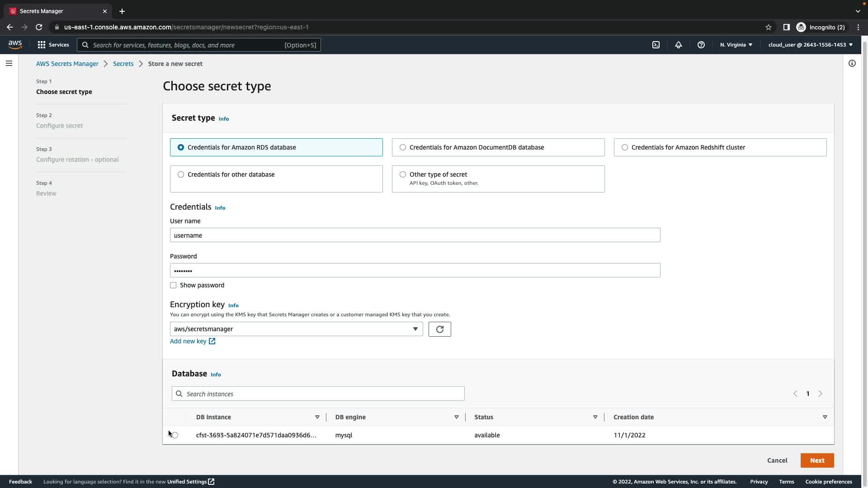Open the info panel icon
The height and width of the screenshot is (488, 868).
(852, 63)
